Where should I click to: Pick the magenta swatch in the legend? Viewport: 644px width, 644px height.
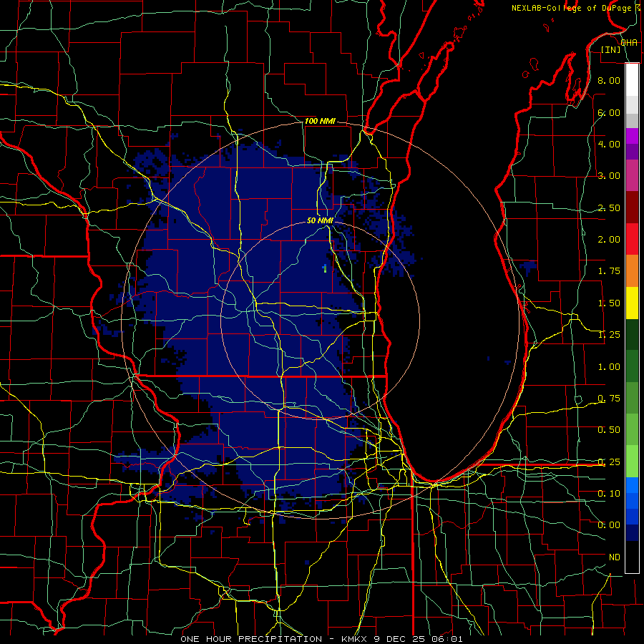632,136
